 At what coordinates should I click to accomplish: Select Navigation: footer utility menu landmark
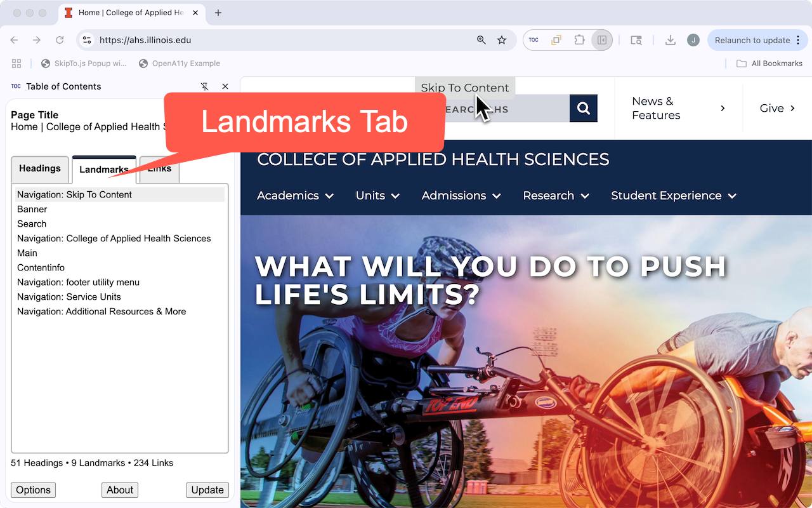[x=120, y=283]
